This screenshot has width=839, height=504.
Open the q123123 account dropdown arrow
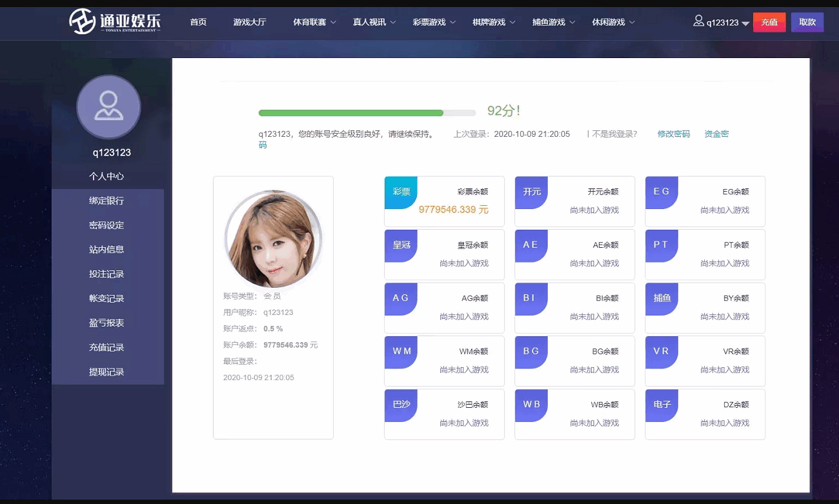click(x=745, y=23)
